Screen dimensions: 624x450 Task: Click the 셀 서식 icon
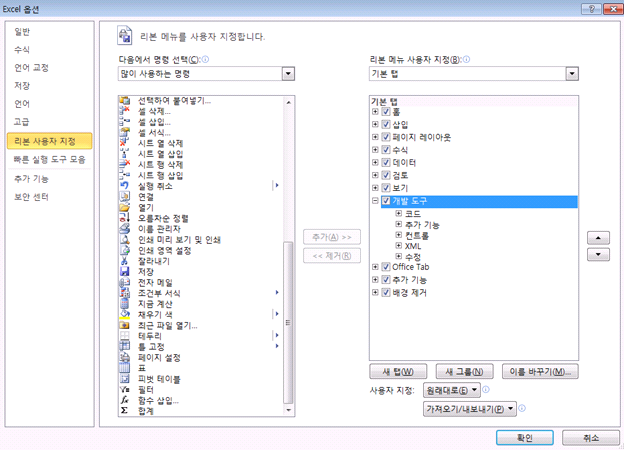pyautogui.click(x=125, y=132)
